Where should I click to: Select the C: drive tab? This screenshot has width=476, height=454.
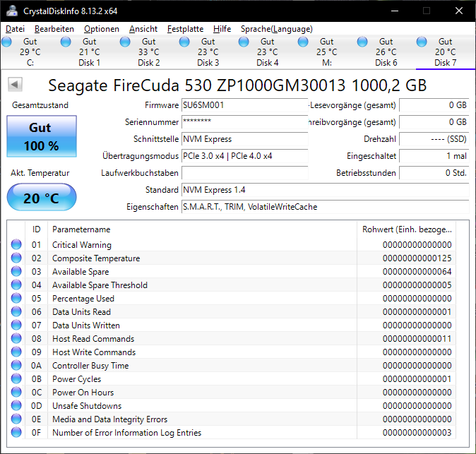30,52
